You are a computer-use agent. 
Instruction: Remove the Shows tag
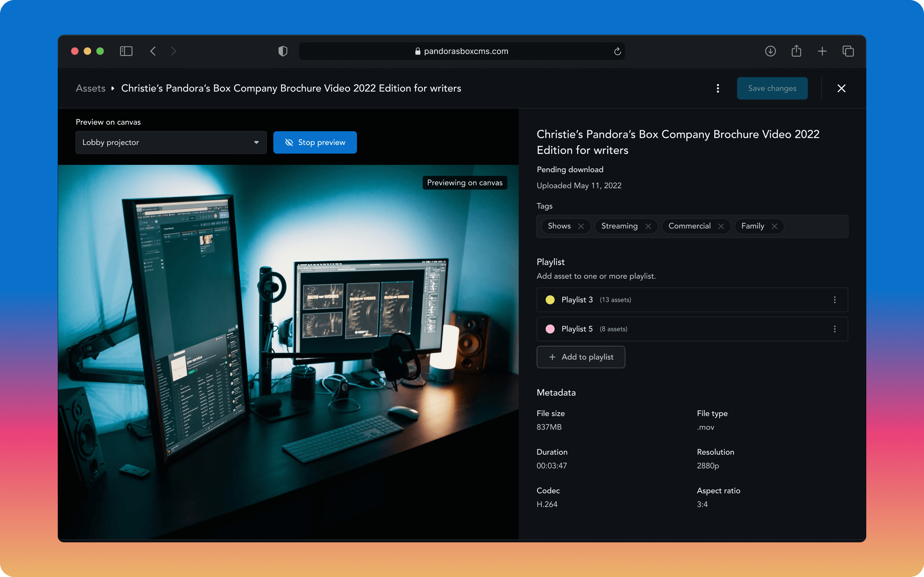[581, 226]
